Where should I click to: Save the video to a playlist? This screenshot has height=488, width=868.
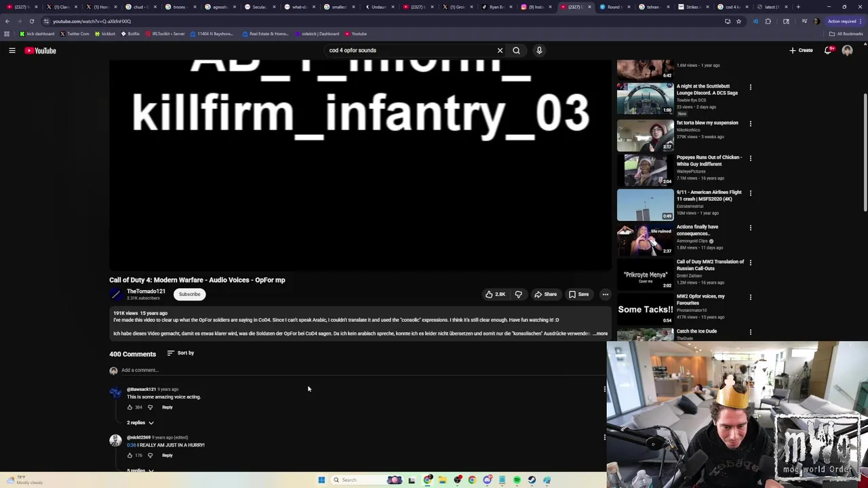[x=578, y=294]
